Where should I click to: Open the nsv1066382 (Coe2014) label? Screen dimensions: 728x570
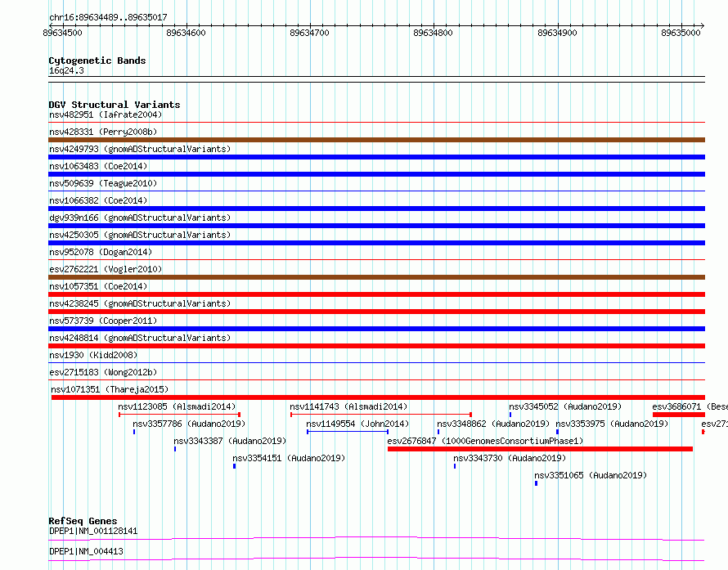98,200
